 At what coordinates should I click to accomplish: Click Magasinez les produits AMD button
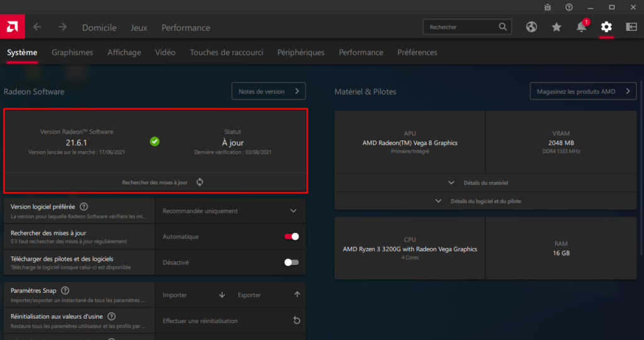583,91
